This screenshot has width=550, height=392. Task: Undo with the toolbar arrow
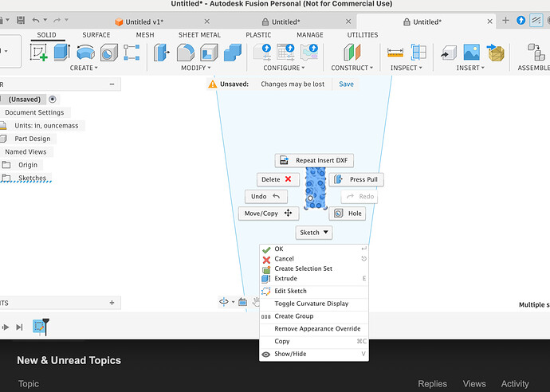[x=36, y=21]
